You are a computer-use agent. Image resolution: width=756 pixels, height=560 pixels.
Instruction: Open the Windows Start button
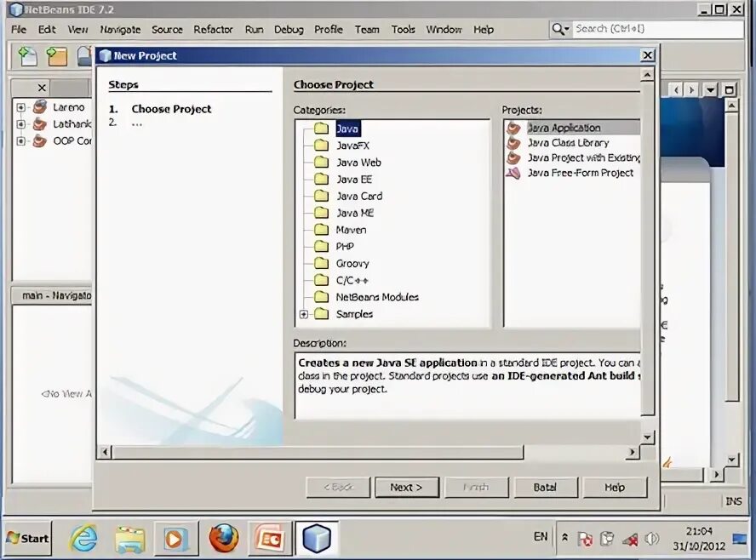point(27,539)
